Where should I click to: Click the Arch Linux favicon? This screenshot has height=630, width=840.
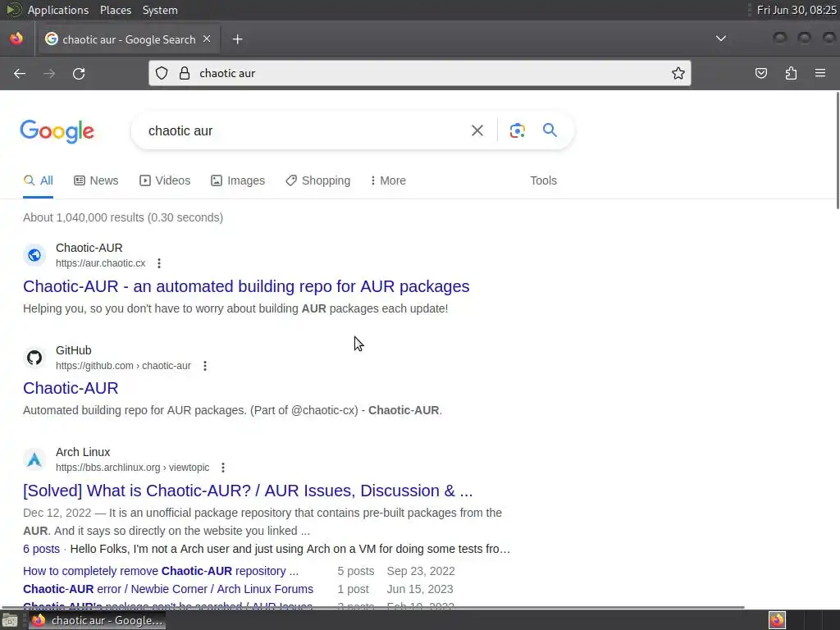34,459
